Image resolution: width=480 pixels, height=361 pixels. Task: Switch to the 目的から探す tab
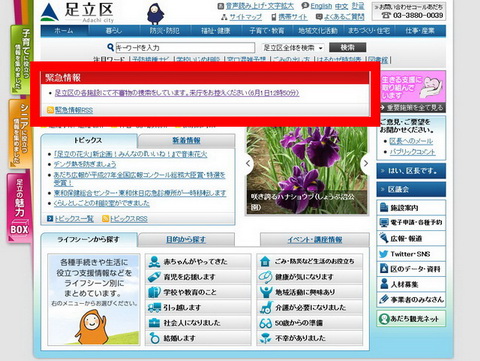point(186,240)
